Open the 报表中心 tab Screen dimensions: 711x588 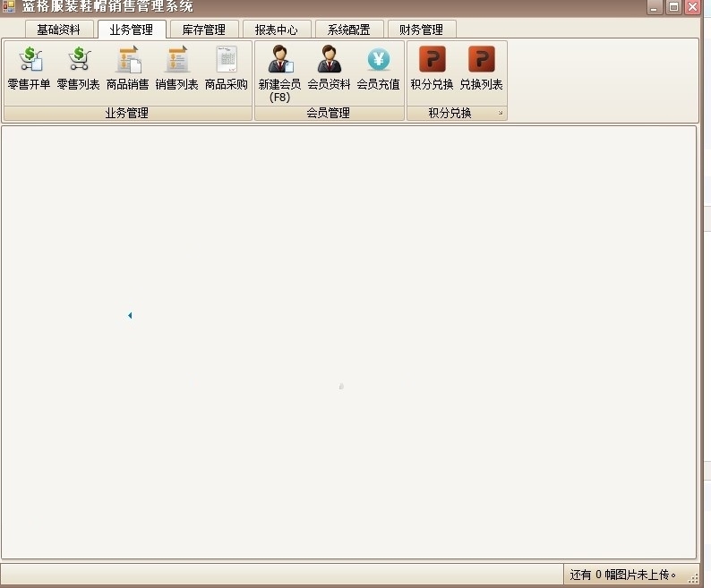pos(276,30)
